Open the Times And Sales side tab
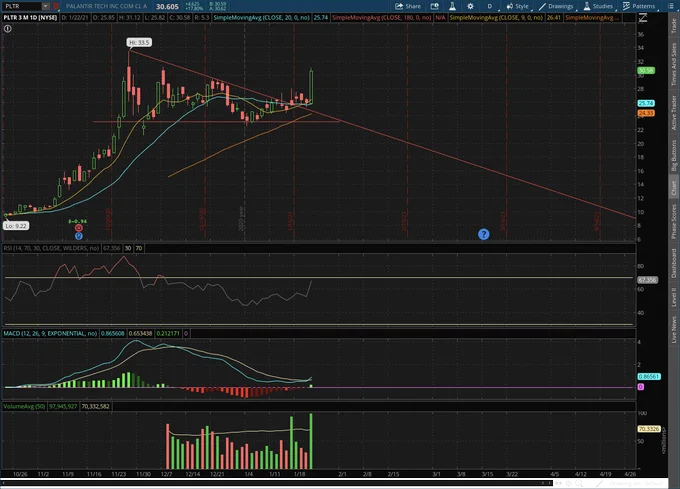Viewport: 680px width, 489px height. pyautogui.click(x=673, y=64)
